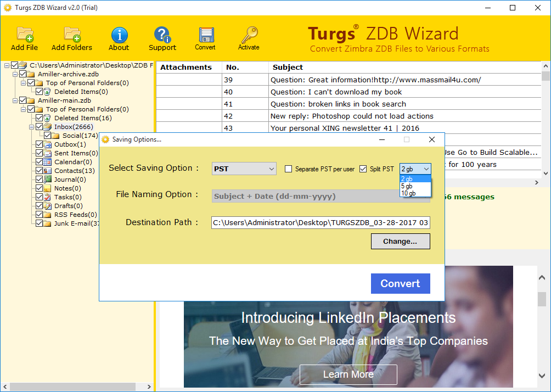
Task: Toggle the Separate PST per user checkbox
Action: pyautogui.click(x=289, y=169)
